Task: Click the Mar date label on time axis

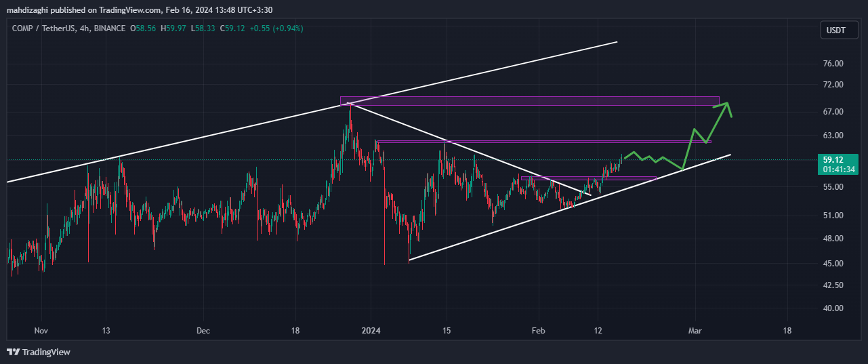Action: pyautogui.click(x=694, y=331)
